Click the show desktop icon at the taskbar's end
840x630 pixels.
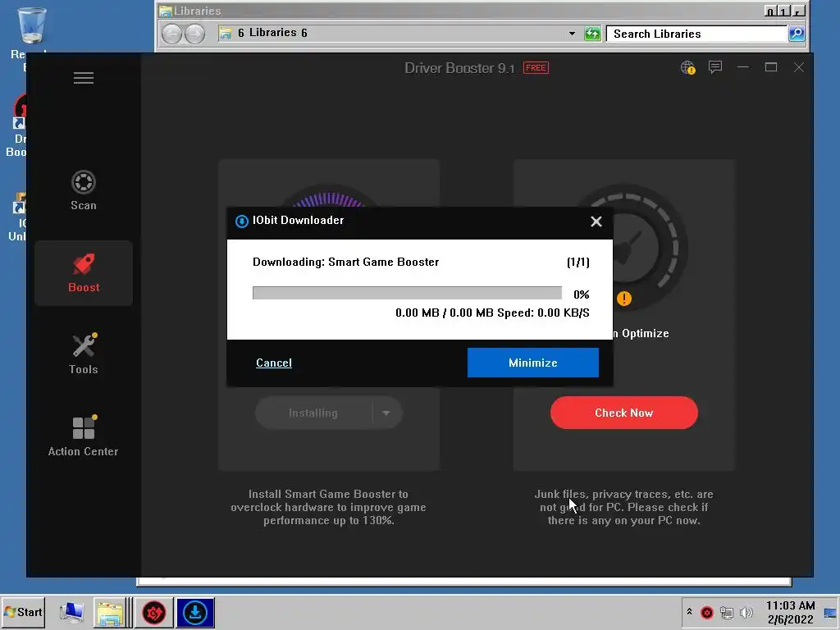pos(831,612)
